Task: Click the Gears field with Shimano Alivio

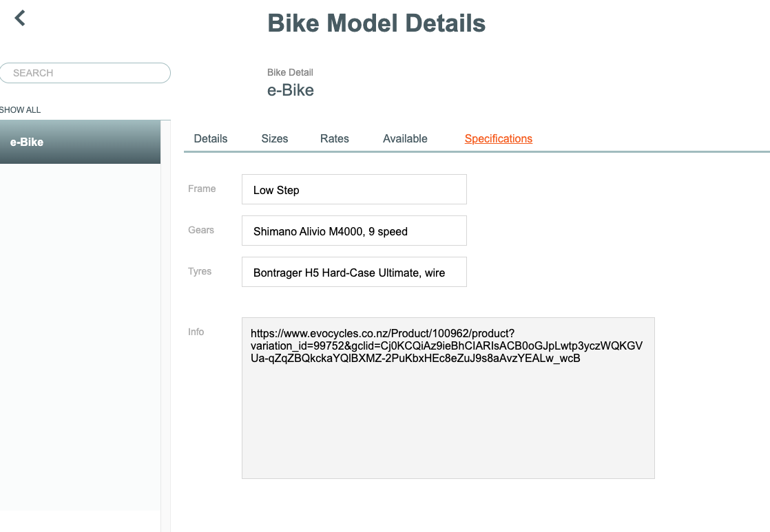Action: [x=354, y=231]
